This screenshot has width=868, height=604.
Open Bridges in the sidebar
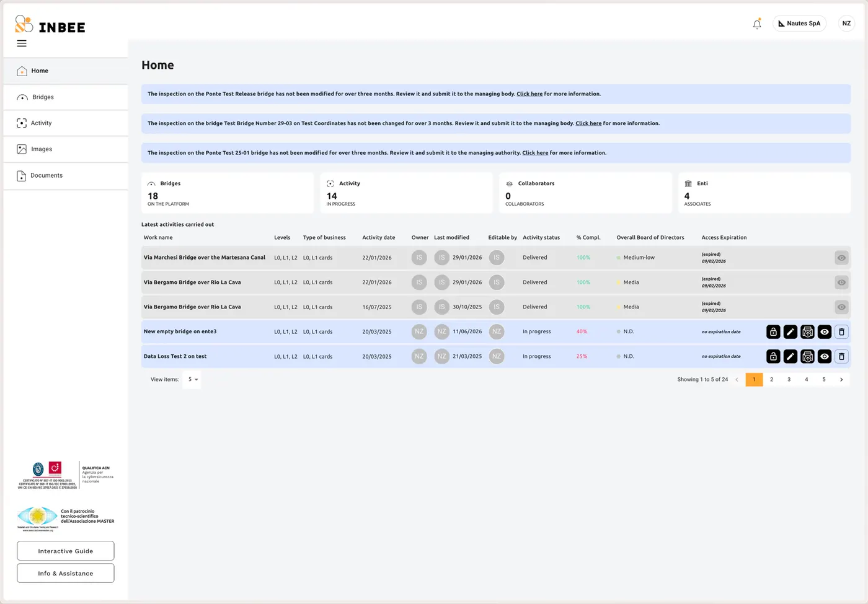coord(66,97)
